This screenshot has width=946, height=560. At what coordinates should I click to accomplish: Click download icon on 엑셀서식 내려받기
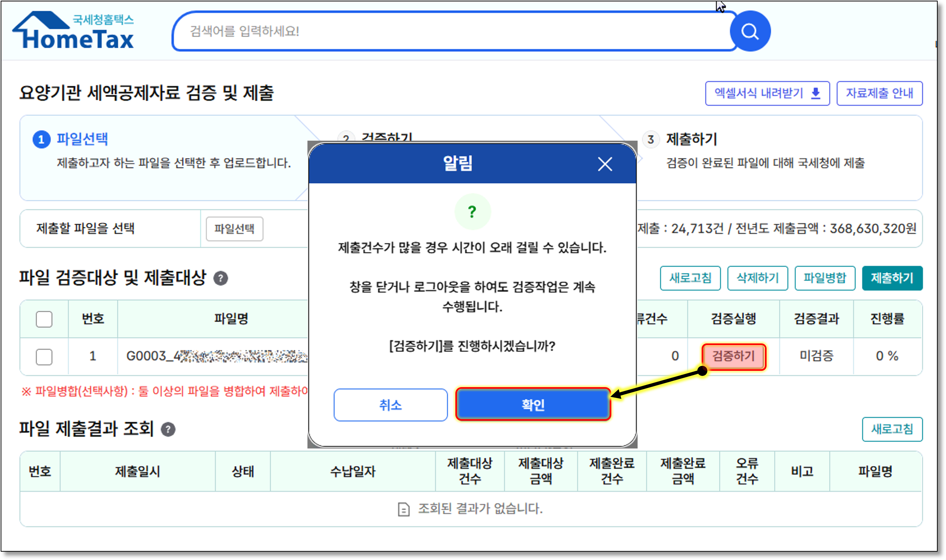click(x=816, y=93)
